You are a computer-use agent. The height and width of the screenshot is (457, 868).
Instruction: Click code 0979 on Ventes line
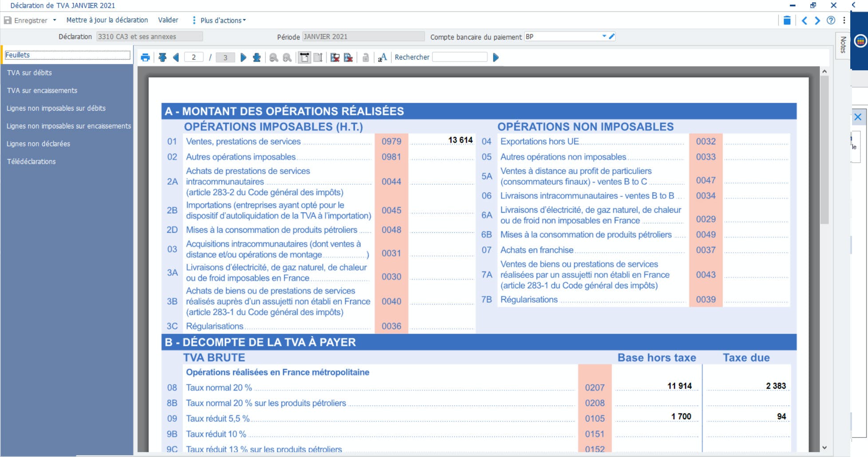391,141
